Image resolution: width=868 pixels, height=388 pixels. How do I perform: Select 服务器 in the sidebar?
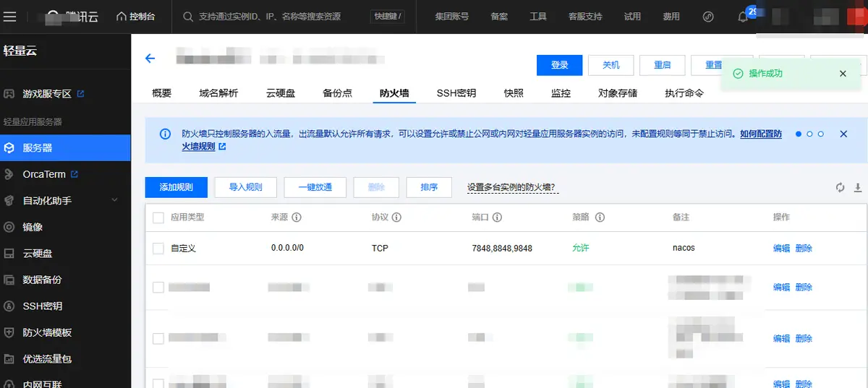pos(65,147)
